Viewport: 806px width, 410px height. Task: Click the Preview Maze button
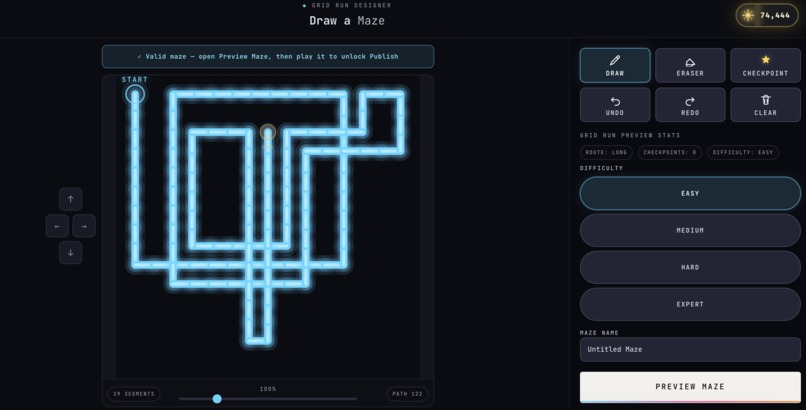690,387
